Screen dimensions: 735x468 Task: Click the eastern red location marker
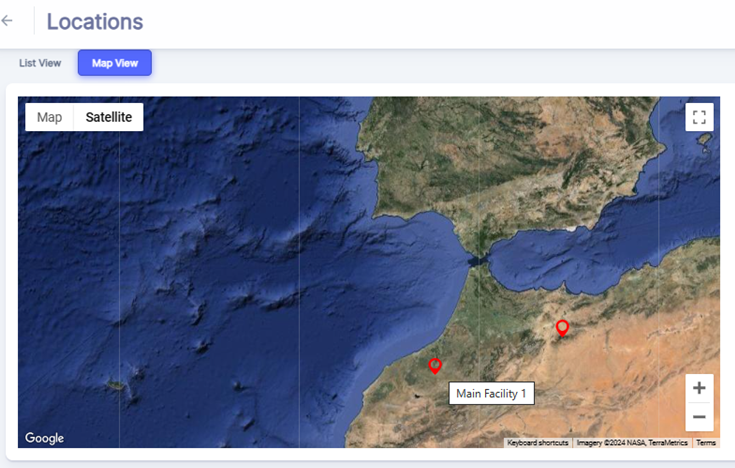pos(562,327)
